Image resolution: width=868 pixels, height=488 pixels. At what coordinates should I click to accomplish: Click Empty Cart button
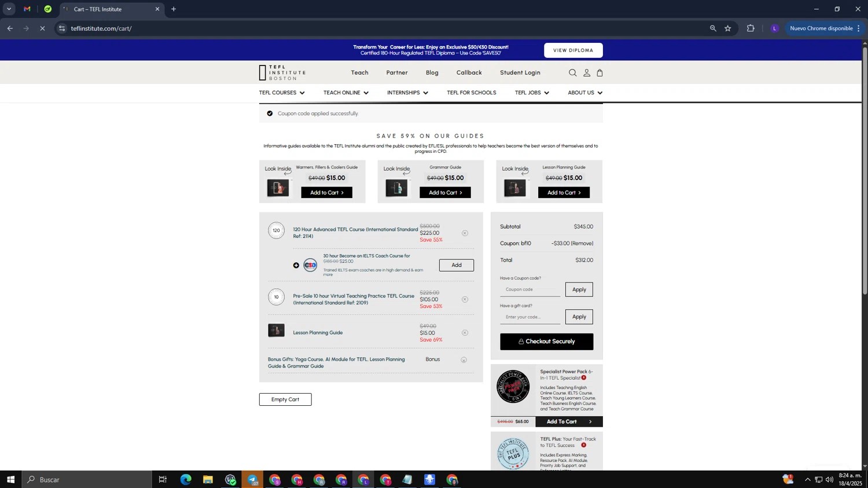coord(285,399)
